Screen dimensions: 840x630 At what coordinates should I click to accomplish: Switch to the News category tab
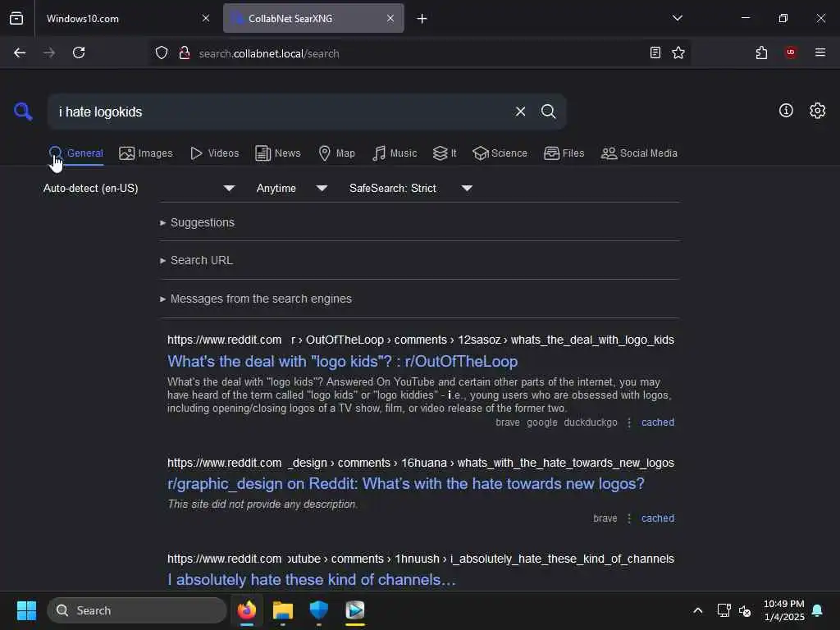coord(277,153)
